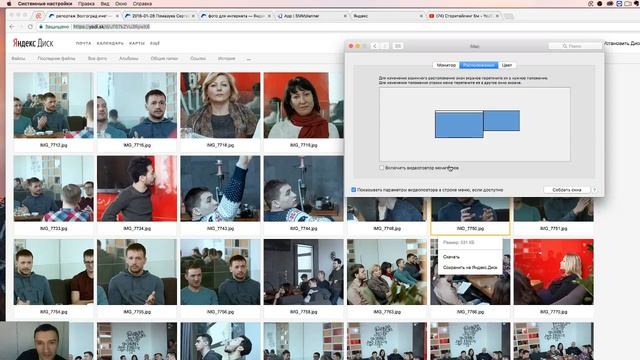Select photo IMG_7744.jpg

[x=303, y=189]
